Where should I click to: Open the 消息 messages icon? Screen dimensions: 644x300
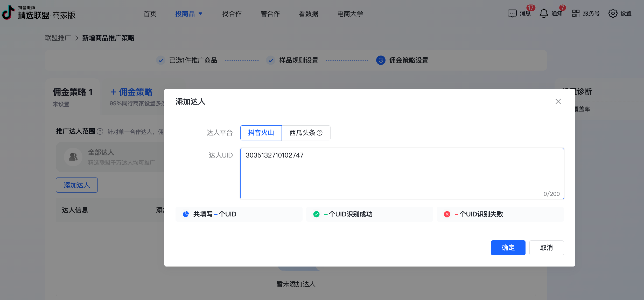click(512, 13)
